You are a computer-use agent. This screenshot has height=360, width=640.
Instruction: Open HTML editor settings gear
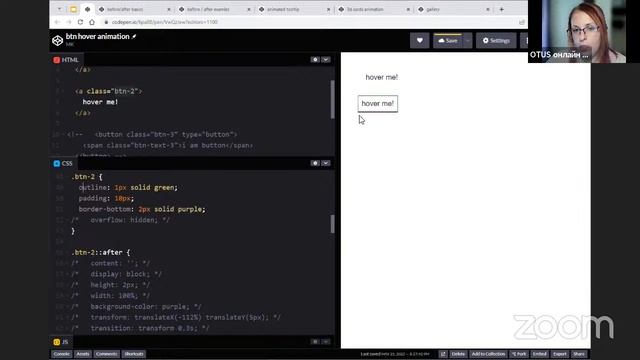[315, 60]
